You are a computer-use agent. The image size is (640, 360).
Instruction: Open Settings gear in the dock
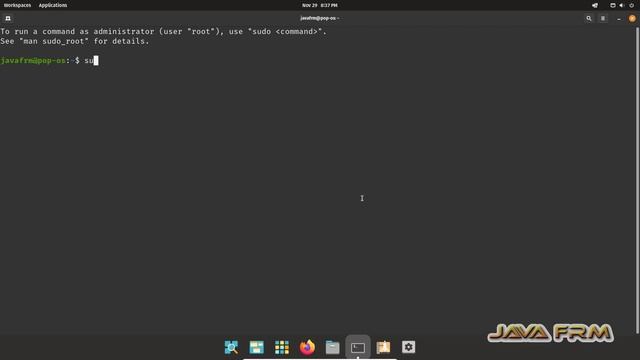click(409, 347)
